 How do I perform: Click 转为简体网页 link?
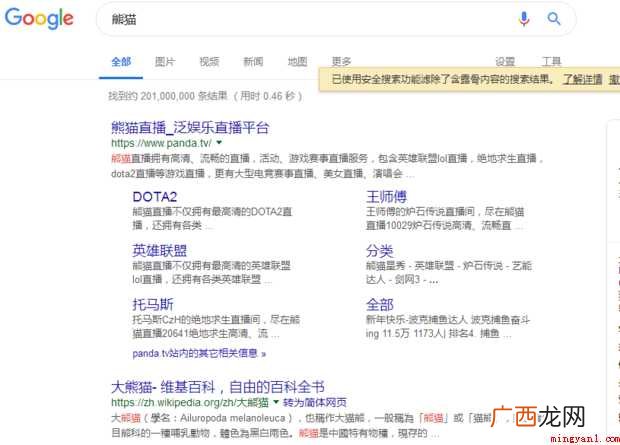(x=315, y=403)
